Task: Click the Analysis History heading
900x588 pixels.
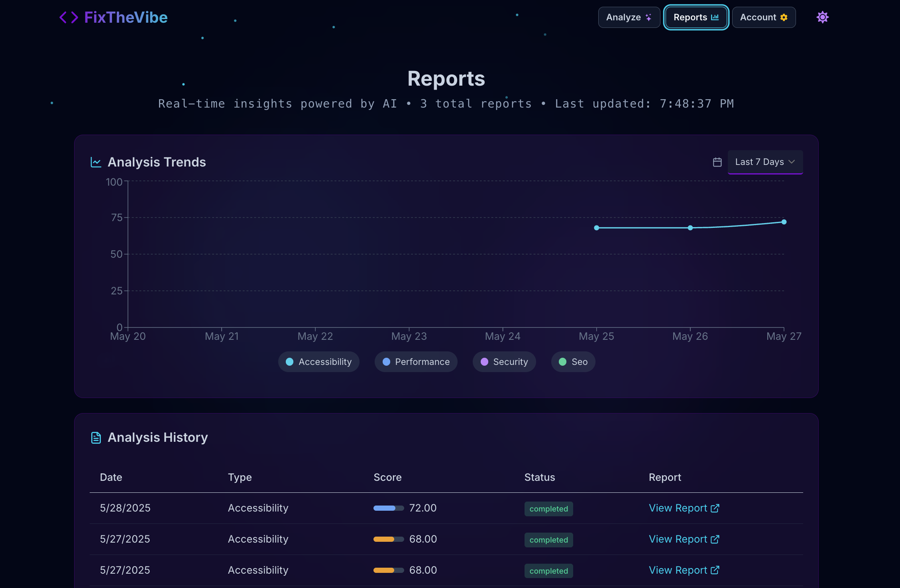Action: coord(158,437)
